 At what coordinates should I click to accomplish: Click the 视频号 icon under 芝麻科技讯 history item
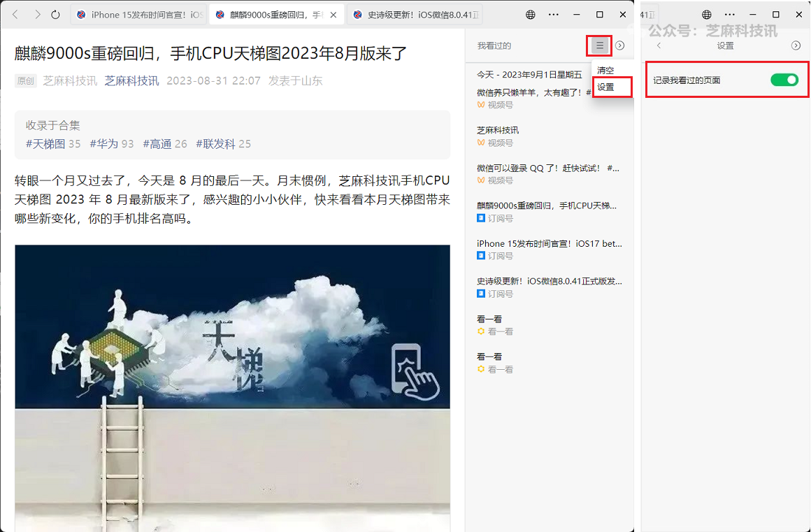(481, 143)
